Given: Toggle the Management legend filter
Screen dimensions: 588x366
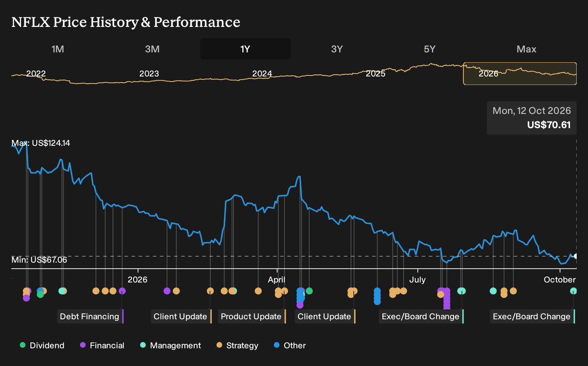Looking at the screenshot, I should pos(171,345).
